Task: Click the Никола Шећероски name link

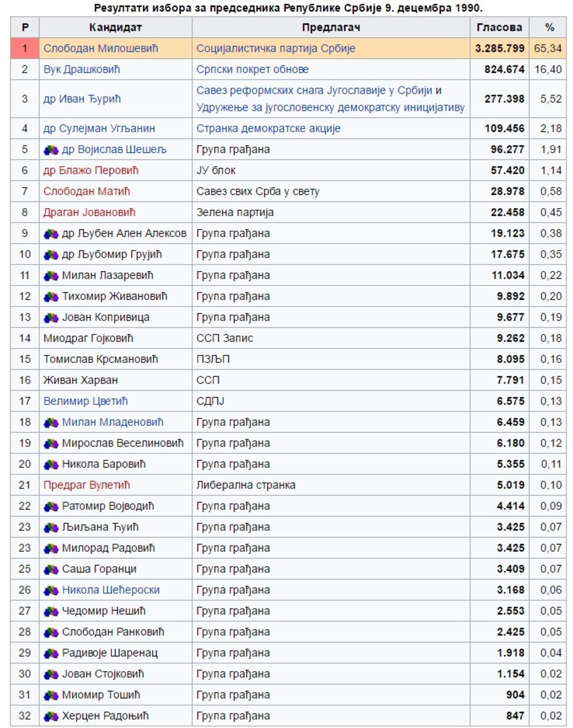Action: (x=111, y=590)
